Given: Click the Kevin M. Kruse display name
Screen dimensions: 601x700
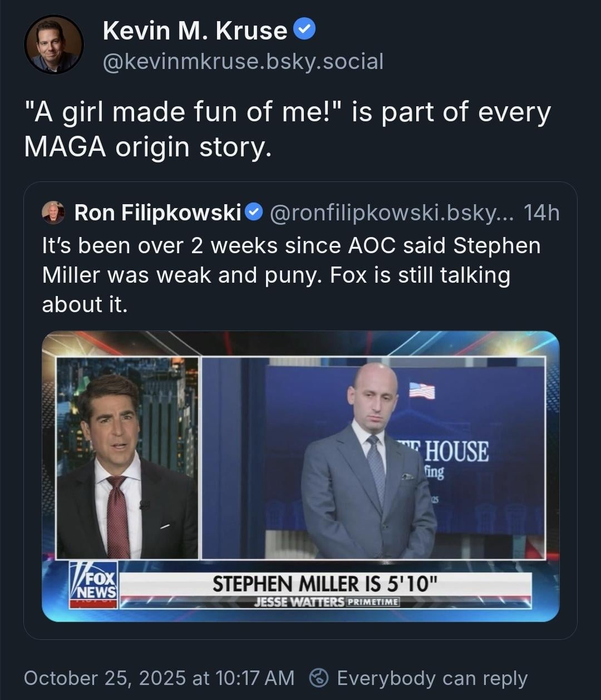Looking at the screenshot, I should point(195,30).
